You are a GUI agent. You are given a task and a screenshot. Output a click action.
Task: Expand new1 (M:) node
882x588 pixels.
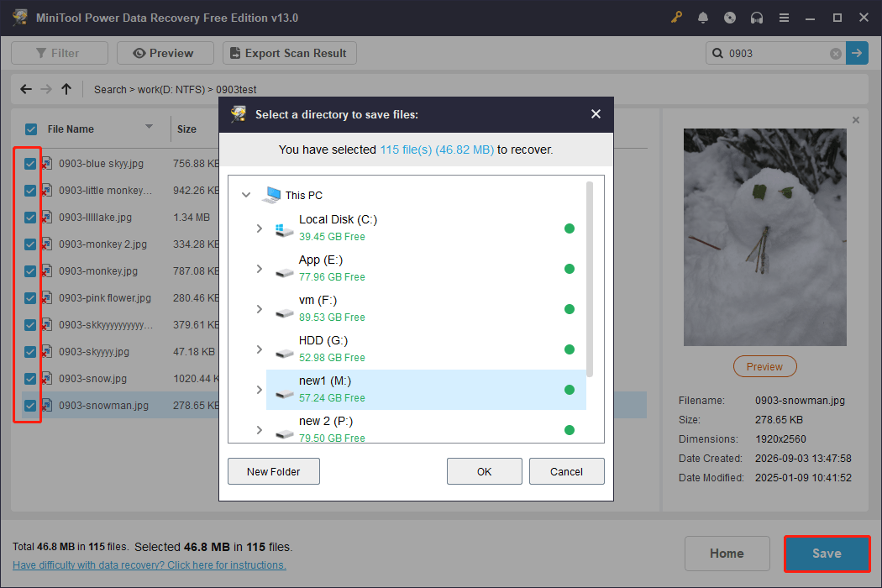(x=260, y=390)
